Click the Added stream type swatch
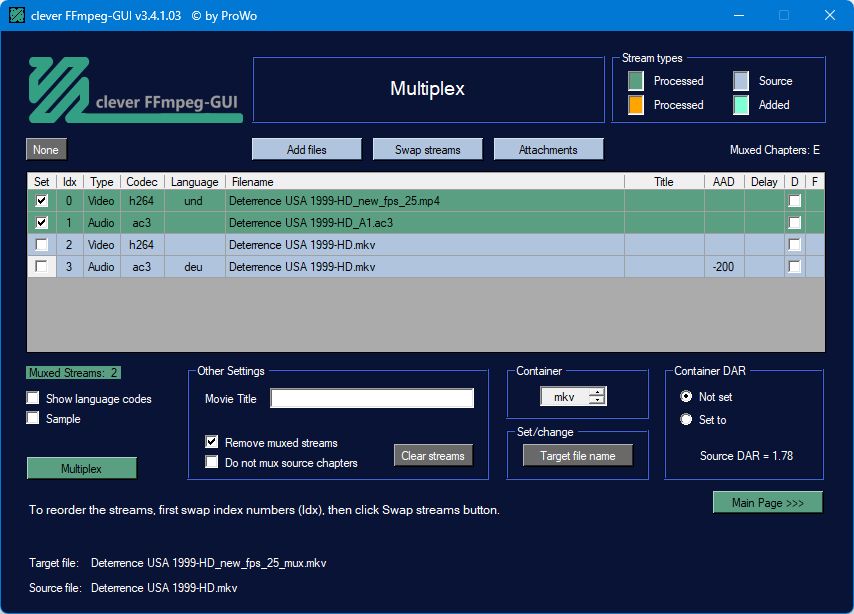This screenshot has height=614, width=854. click(x=741, y=105)
